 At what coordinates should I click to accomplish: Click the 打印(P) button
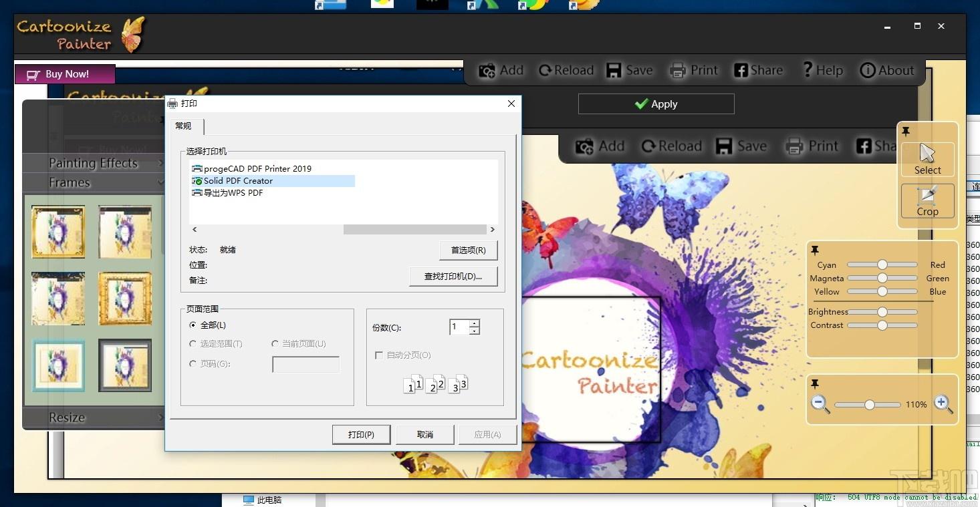[360, 435]
